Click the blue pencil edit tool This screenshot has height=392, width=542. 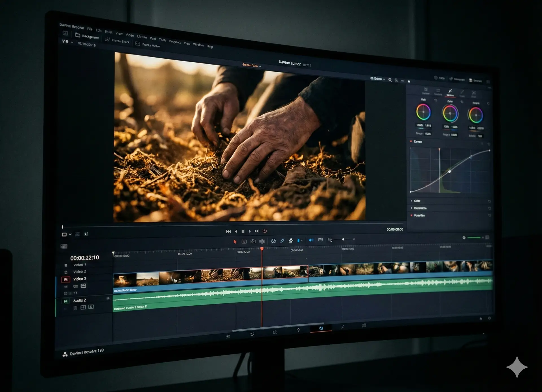click(282, 241)
